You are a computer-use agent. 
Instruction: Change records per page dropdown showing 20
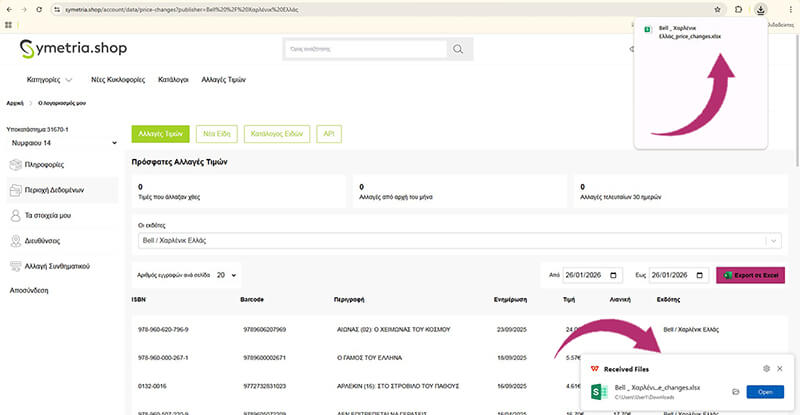pyautogui.click(x=220, y=274)
